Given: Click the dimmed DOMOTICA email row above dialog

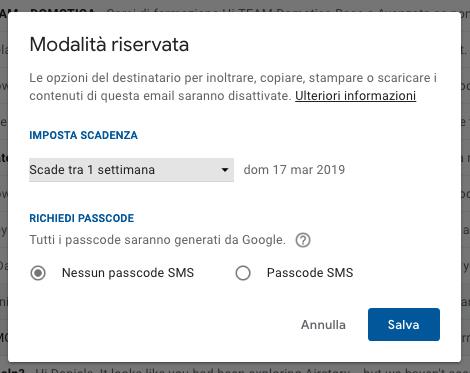Looking at the screenshot, I should [x=235, y=8].
